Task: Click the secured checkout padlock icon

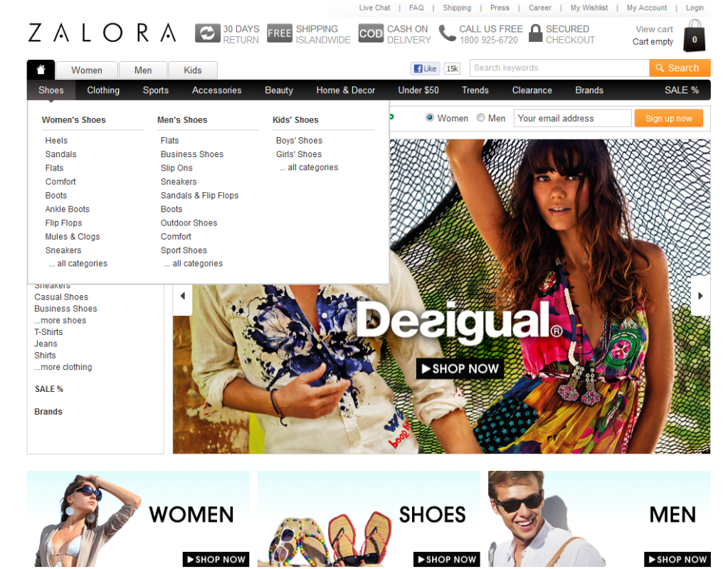Action: point(536,33)
